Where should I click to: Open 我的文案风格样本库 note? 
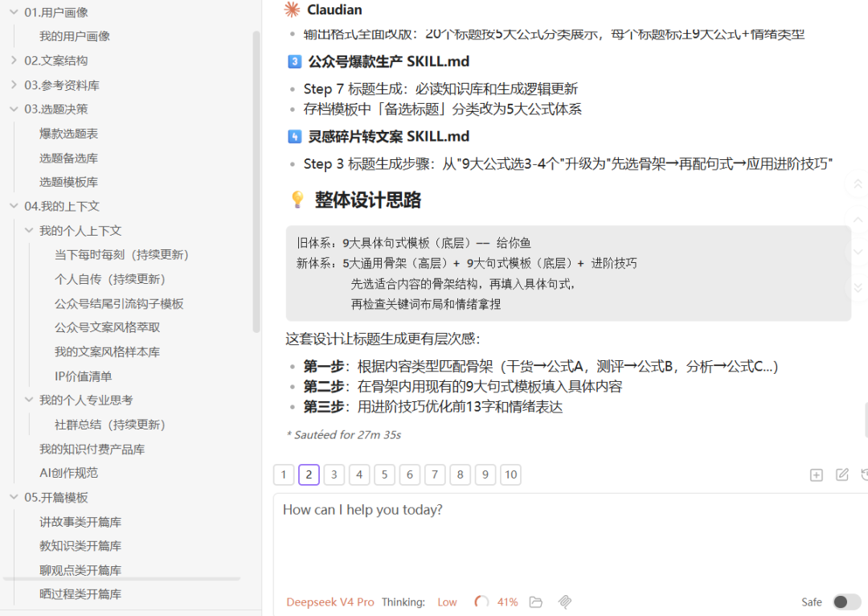pos(108,351)
